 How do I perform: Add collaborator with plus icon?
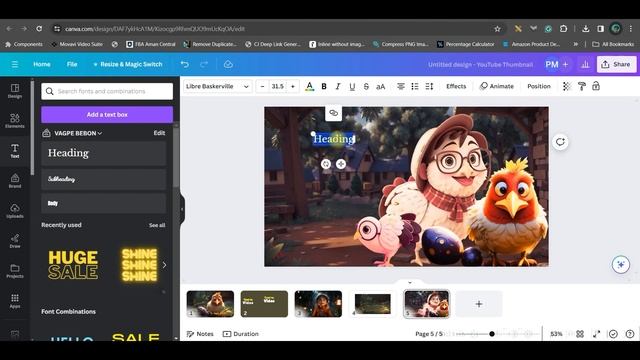click(565, 64)
